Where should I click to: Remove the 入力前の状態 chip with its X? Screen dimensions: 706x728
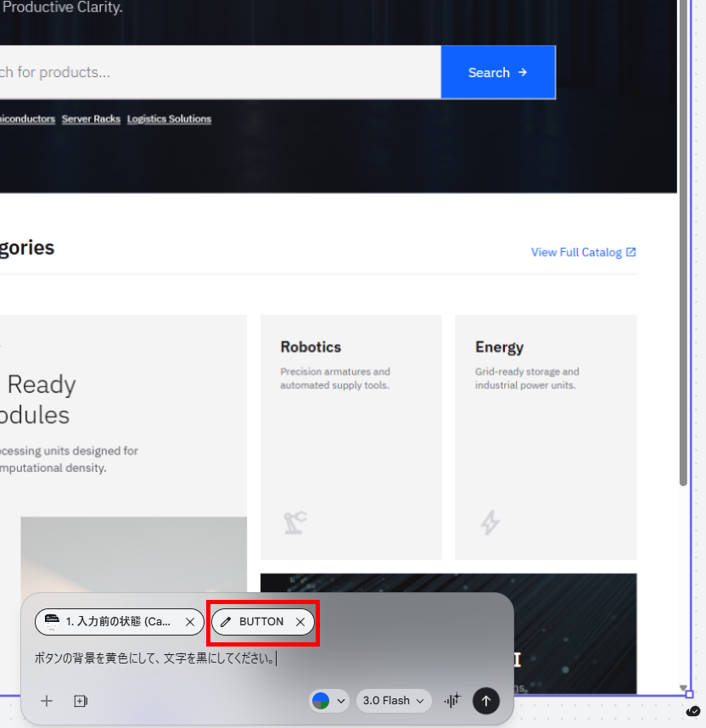[x=190, y=622]
